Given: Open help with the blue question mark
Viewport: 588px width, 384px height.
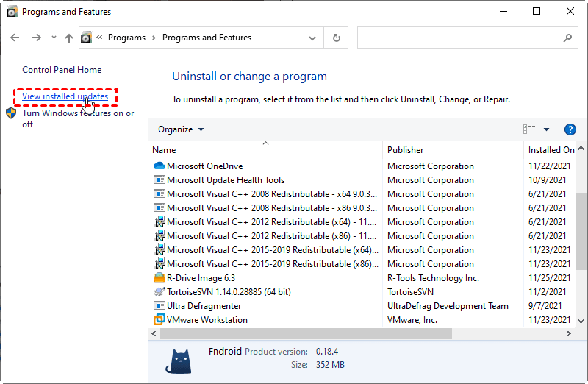Looking at the screenshot, I should tap(570, 129).
